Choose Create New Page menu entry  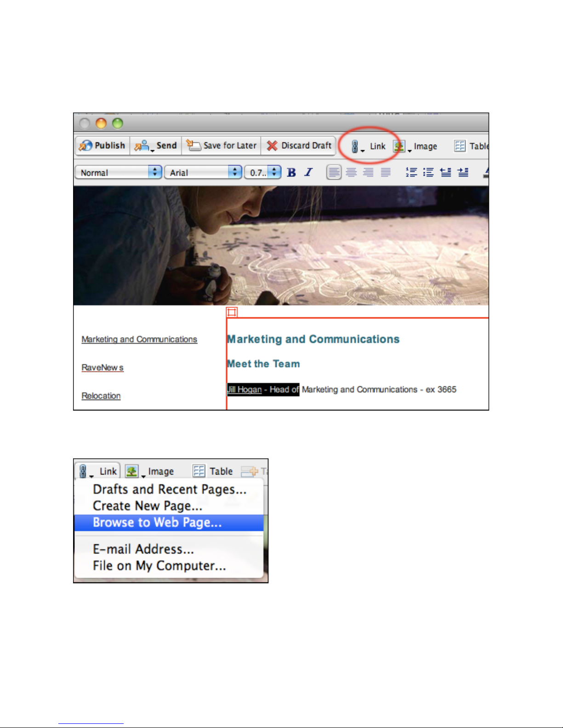(x=148, y=506)
